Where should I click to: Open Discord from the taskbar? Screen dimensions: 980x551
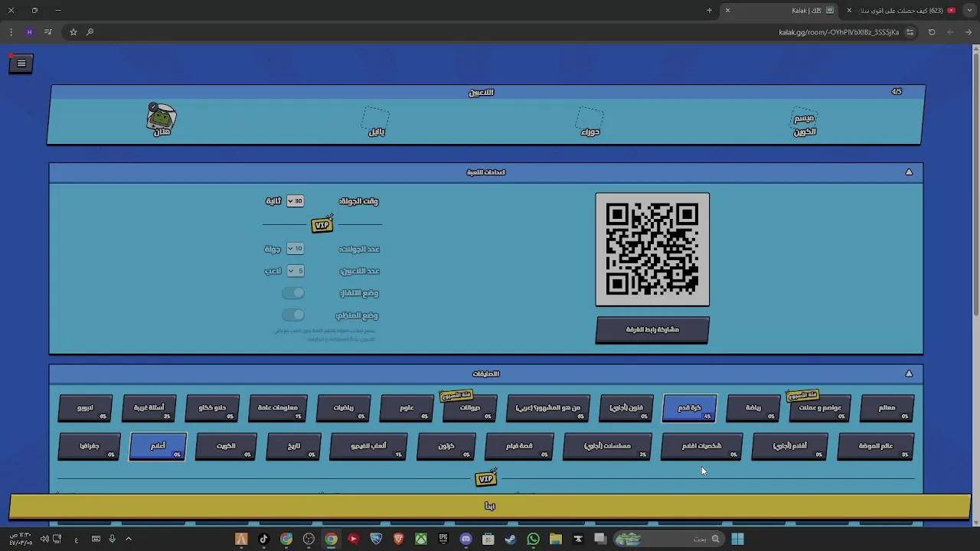[x=465, y=539]
